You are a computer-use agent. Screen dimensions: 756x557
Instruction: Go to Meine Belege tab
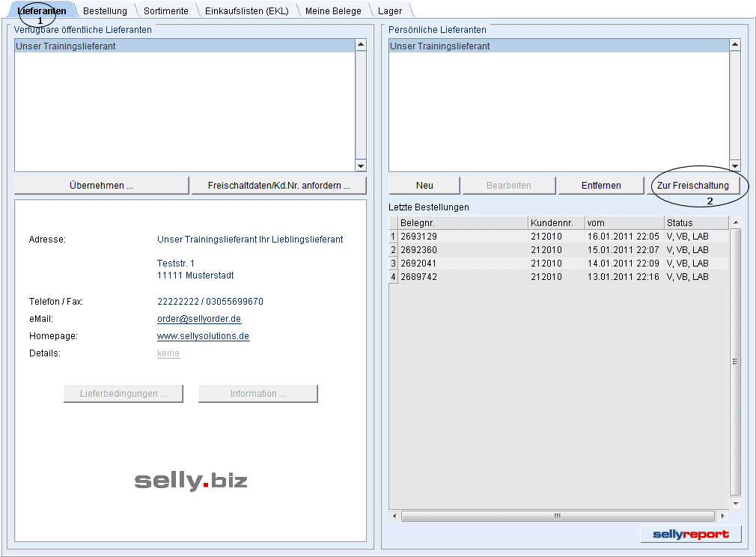[333, 11]
